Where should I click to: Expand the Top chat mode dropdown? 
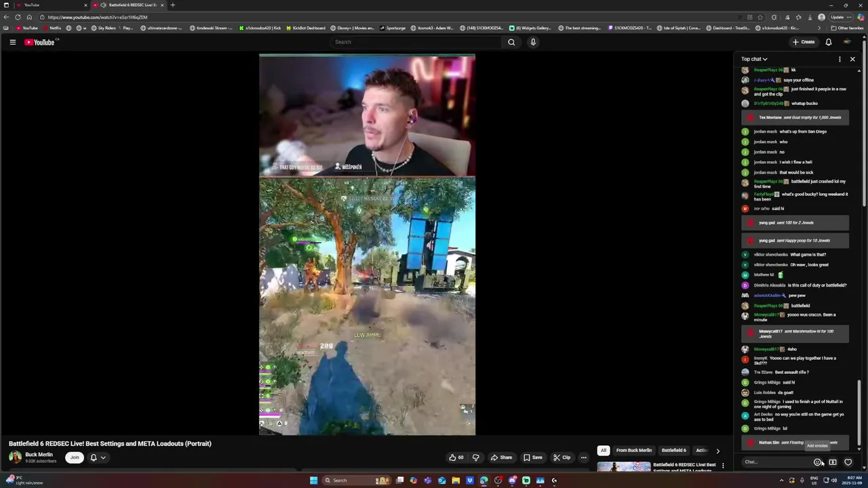point(754,59)
